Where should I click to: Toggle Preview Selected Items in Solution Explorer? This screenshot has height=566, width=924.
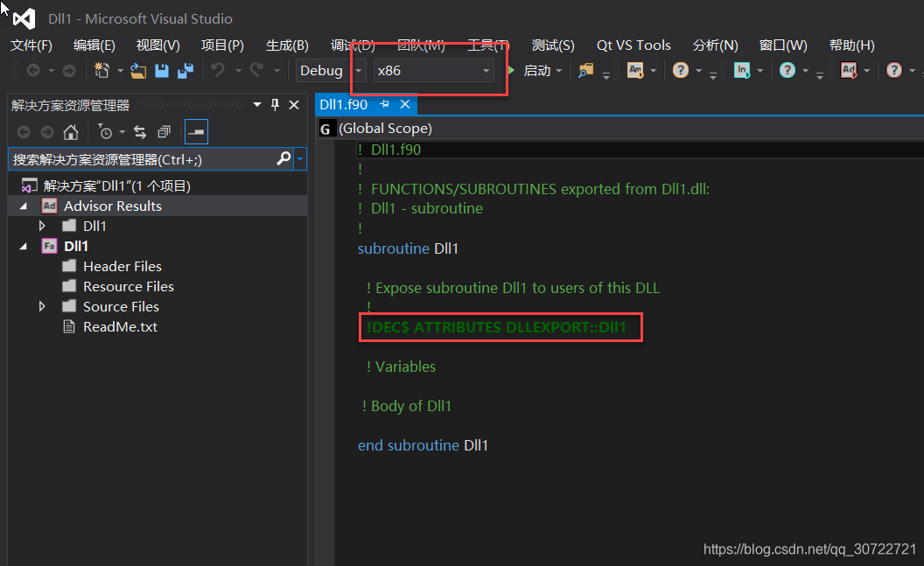coord(195,131)
